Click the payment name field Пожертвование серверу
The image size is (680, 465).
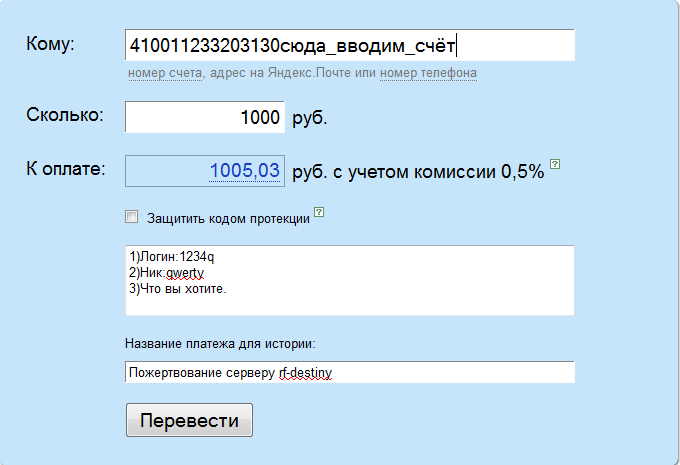(350, 372)
